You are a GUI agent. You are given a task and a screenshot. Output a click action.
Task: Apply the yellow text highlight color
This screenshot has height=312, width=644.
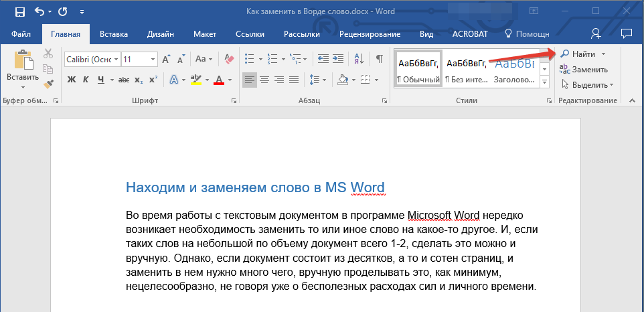tap(196, 80)
